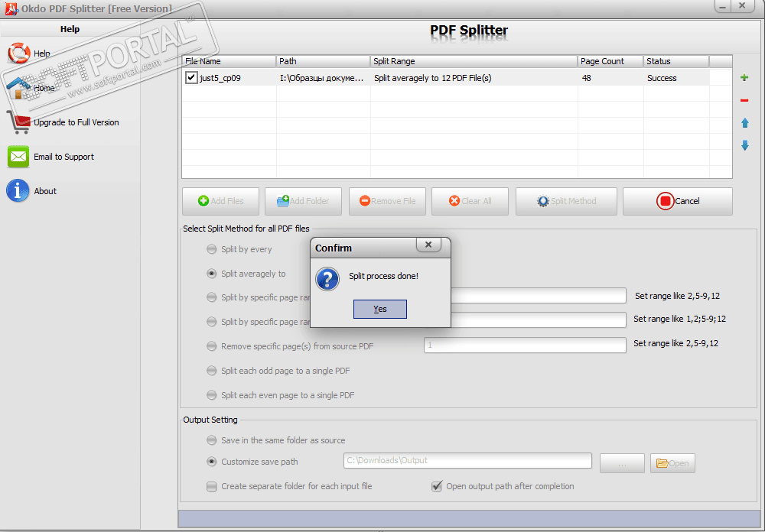Click the Cancel button
The height and width of the screenshot is (532, 765).
[678, 201]
